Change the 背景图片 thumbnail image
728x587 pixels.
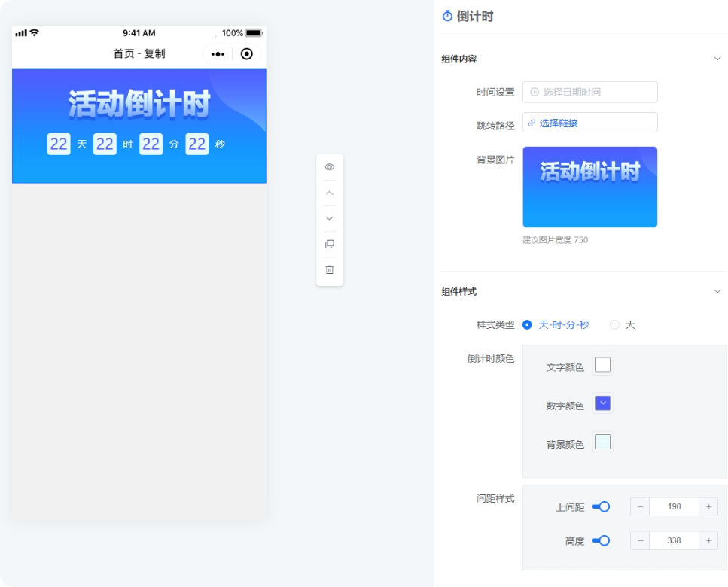pyautogui.click(x=589, y=187)
